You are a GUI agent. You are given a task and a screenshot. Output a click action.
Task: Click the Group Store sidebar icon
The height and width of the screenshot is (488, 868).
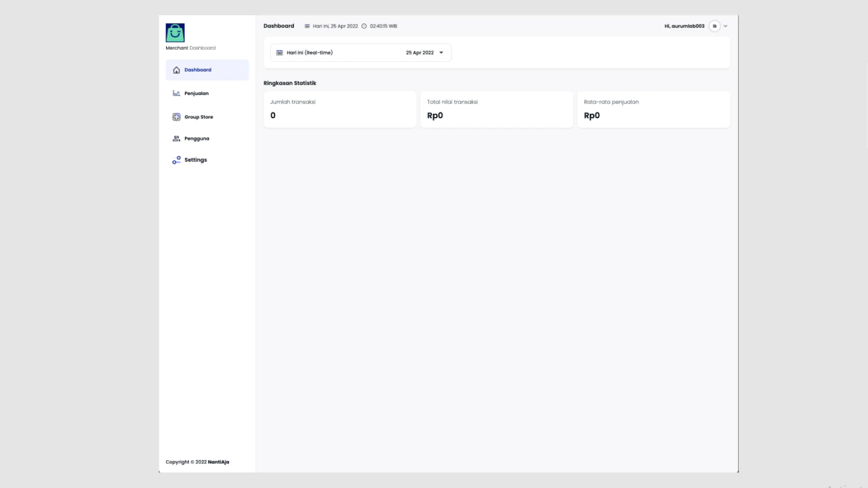pos(176,117)
